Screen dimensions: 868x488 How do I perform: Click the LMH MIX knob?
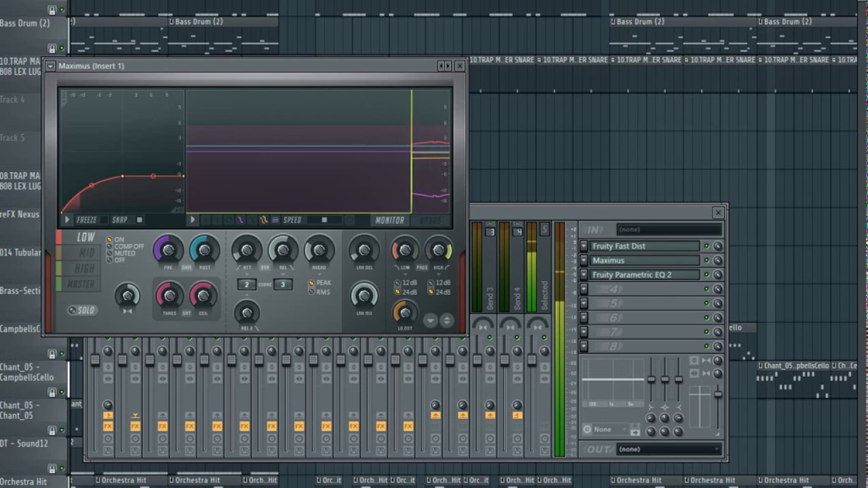364,296
